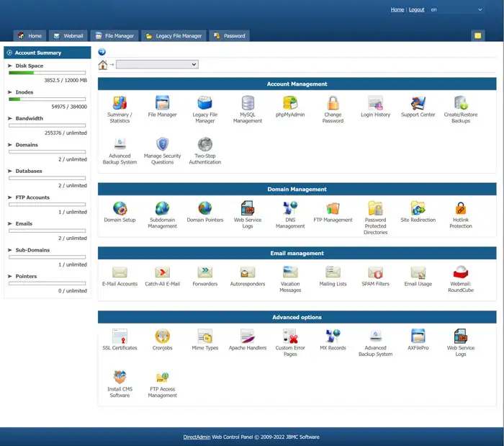Viewport: 504px width, 446px height.
Task: Switch to the File Manager tab
Action: (x=114, y=36)
